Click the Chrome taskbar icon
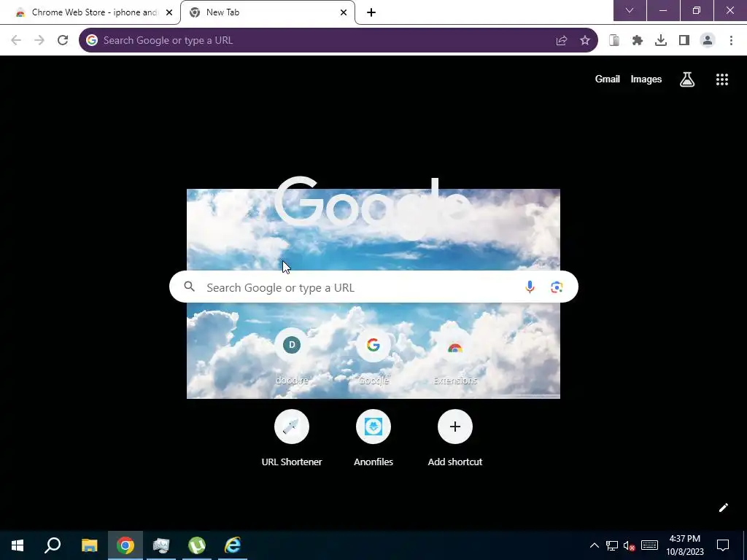 (x=125, y=545)
